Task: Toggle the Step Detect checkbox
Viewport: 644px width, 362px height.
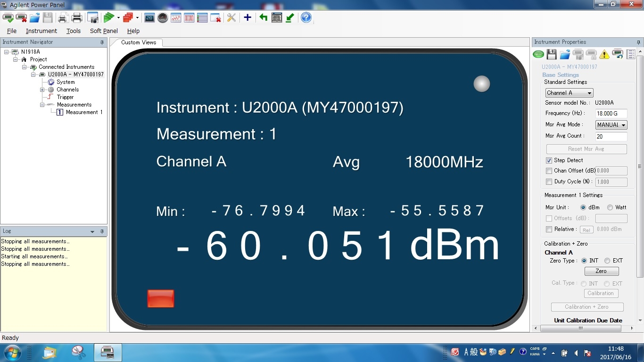Action: [549, 160]
